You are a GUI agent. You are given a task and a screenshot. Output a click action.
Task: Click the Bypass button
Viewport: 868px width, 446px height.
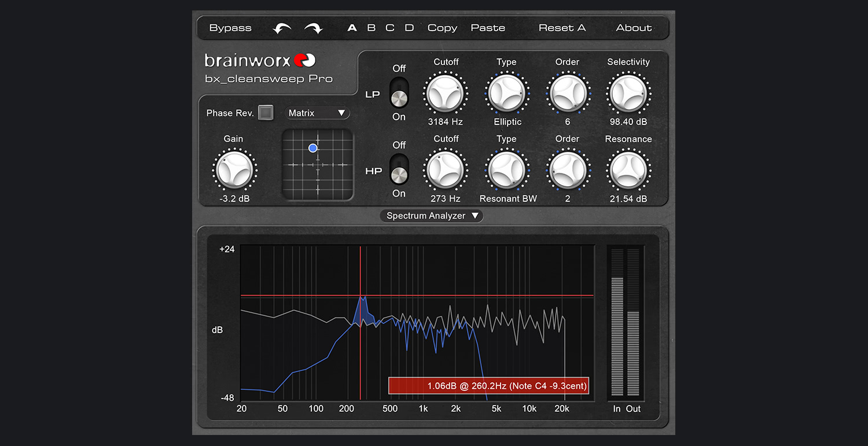click(x=230, y=27)
